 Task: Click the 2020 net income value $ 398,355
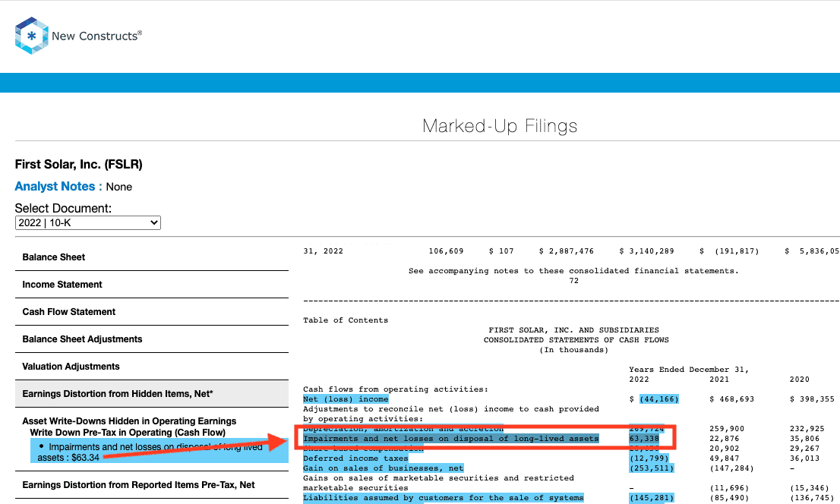pos(812,399)
